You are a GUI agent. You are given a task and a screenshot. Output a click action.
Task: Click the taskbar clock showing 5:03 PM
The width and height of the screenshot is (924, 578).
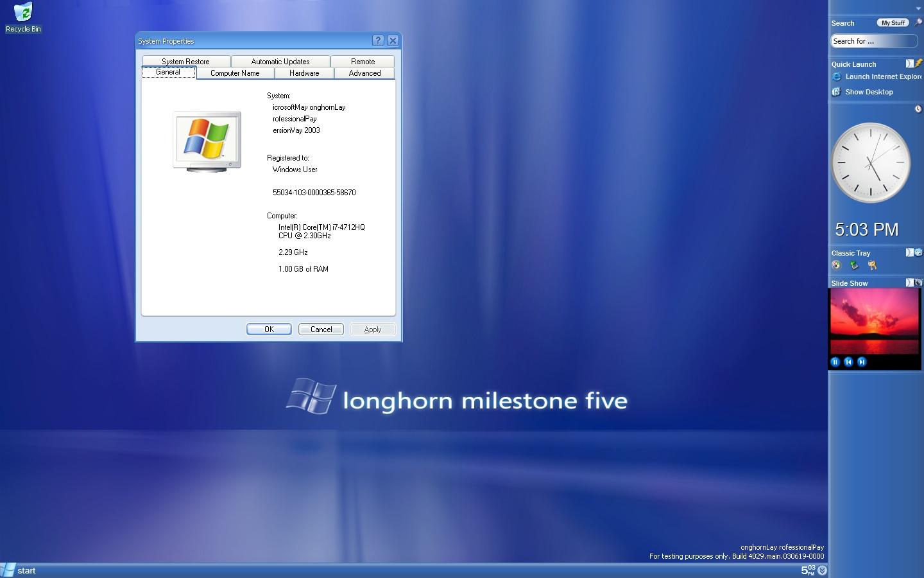click(808, 570)
